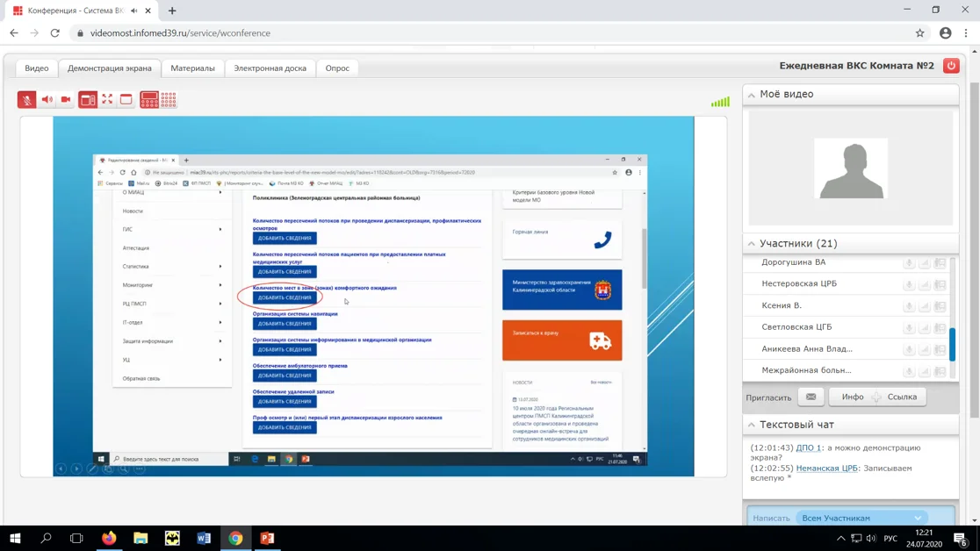Toggle the muted microphone button
Screen dimensions: 980x551
point(26,100)
